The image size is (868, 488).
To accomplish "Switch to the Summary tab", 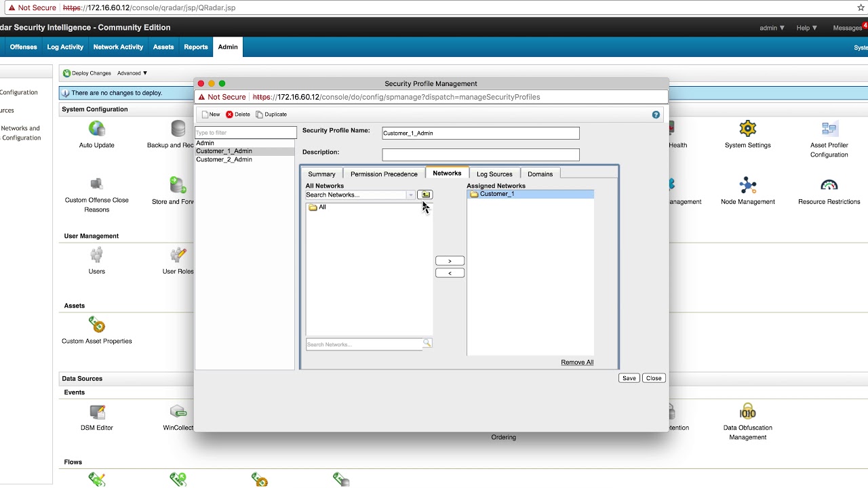I will click(x=321, y=174).
